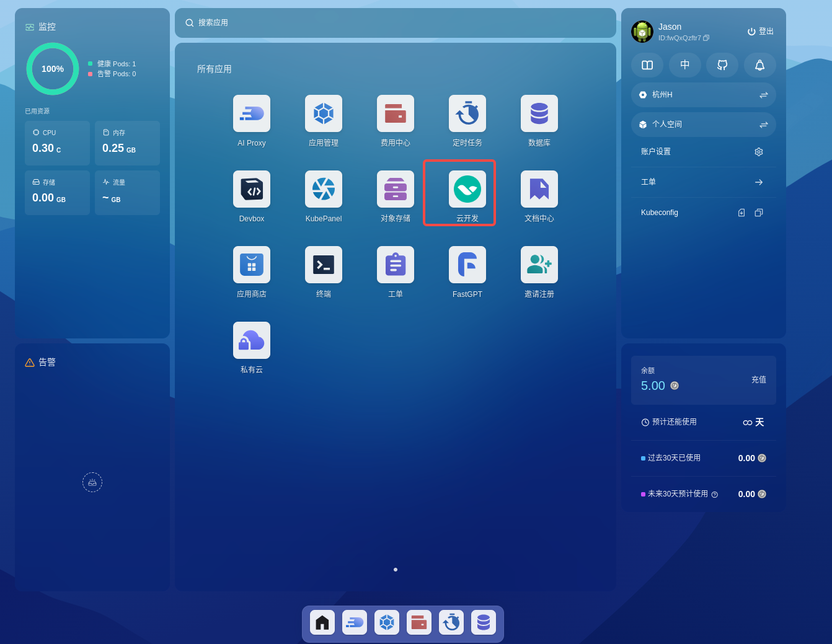The width and height of the screenshot is (832, 644).
Task: Open 账户设置 gear settings
Action: tap(758, 152)
